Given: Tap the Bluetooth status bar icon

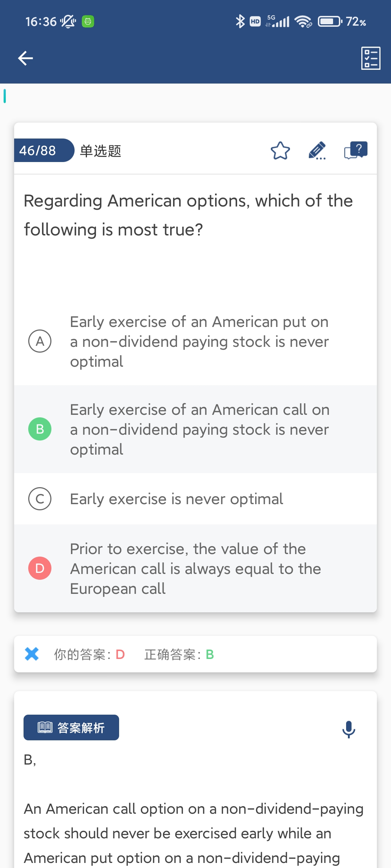Looking at the screenshot, I should coord(240,22).
